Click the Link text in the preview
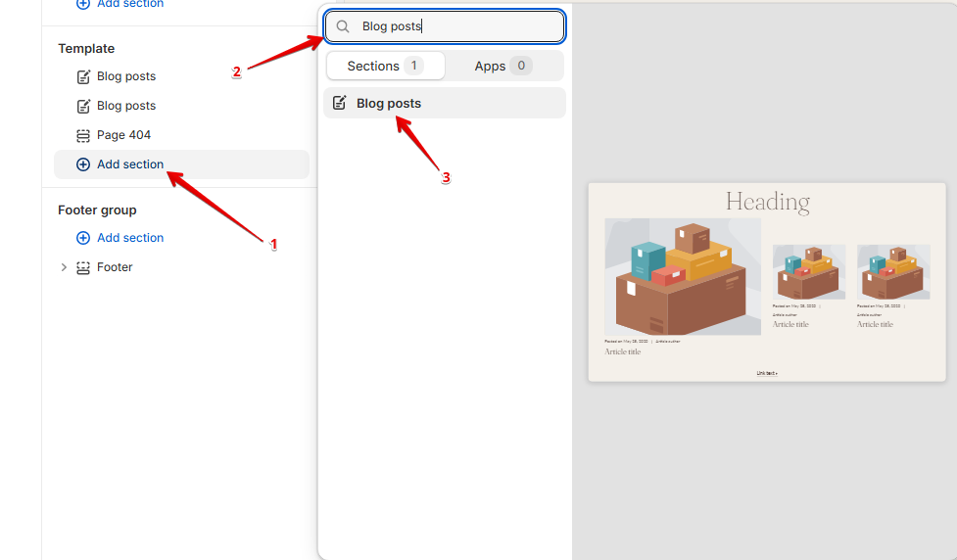 [x=767, y=373]
